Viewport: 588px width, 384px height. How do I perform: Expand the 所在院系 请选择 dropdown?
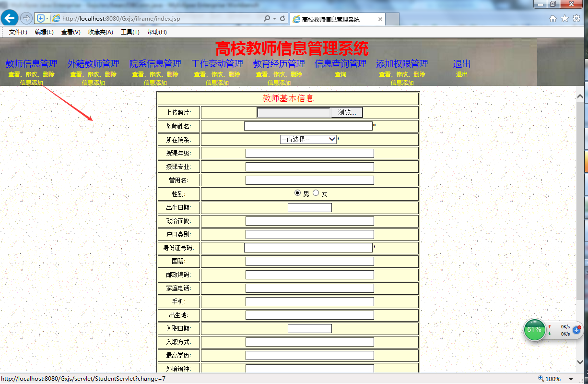(308, 139)
